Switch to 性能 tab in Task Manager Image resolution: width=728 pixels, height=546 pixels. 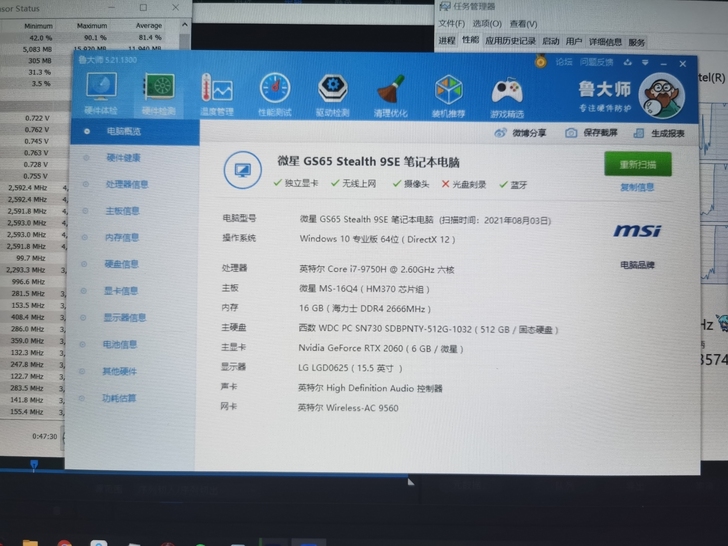pos(470,40)
